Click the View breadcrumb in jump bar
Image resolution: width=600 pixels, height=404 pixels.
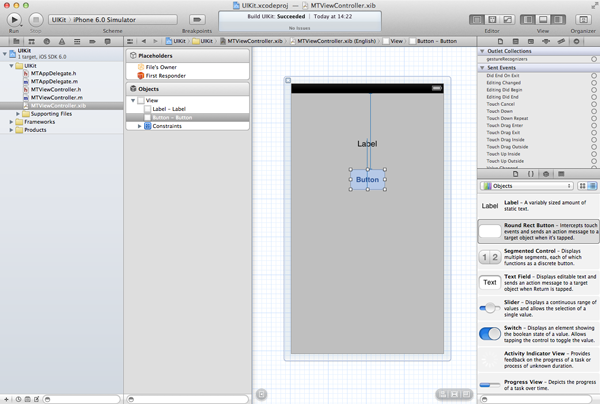393,41
